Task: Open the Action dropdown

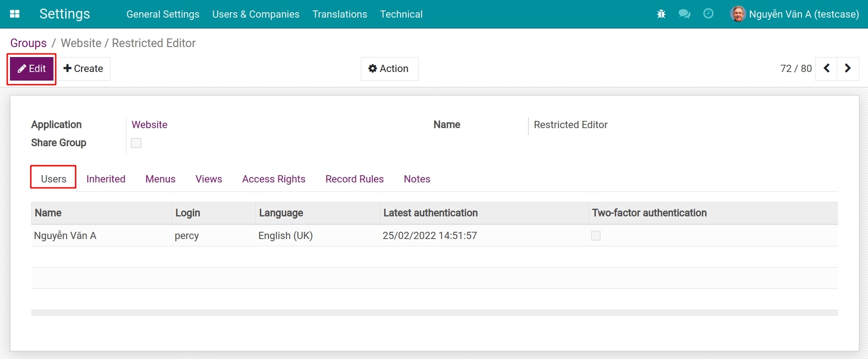Action: pos(389,69)
